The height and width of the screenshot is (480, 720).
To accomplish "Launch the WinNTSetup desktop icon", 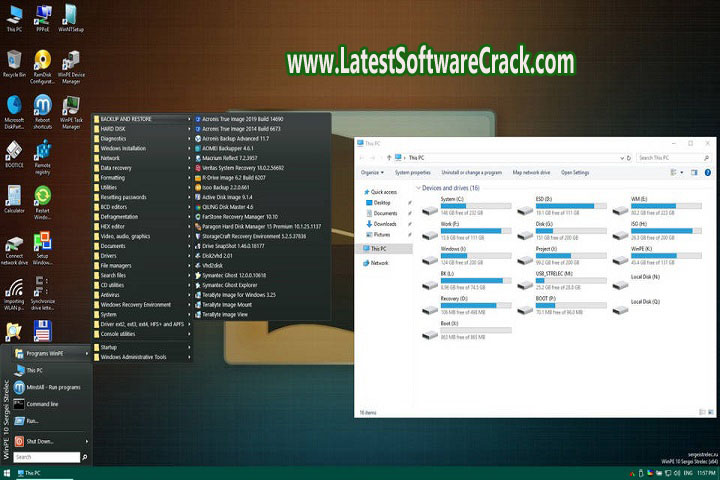I will coord(71,18).
